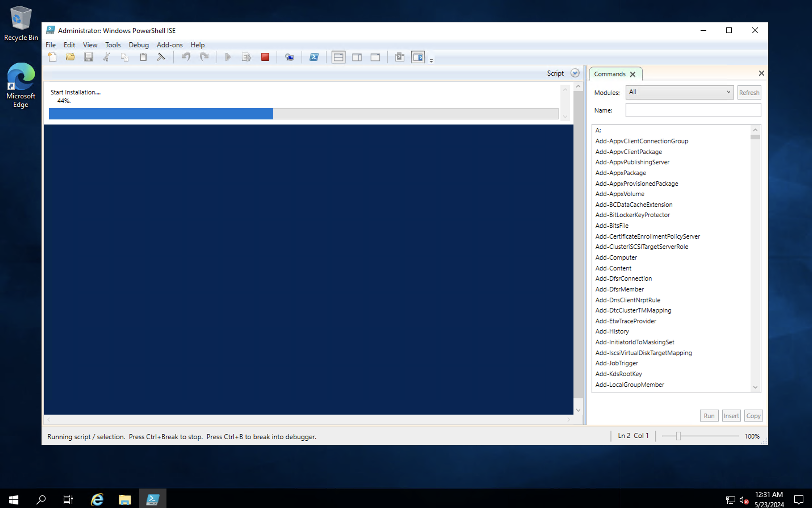Click the New script icon
This screenshot has height=508, width=812.
coord(52,57)
